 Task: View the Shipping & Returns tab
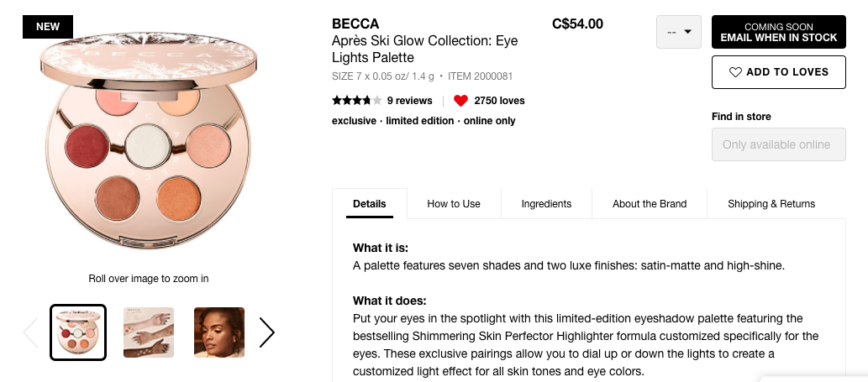(771, 204)
